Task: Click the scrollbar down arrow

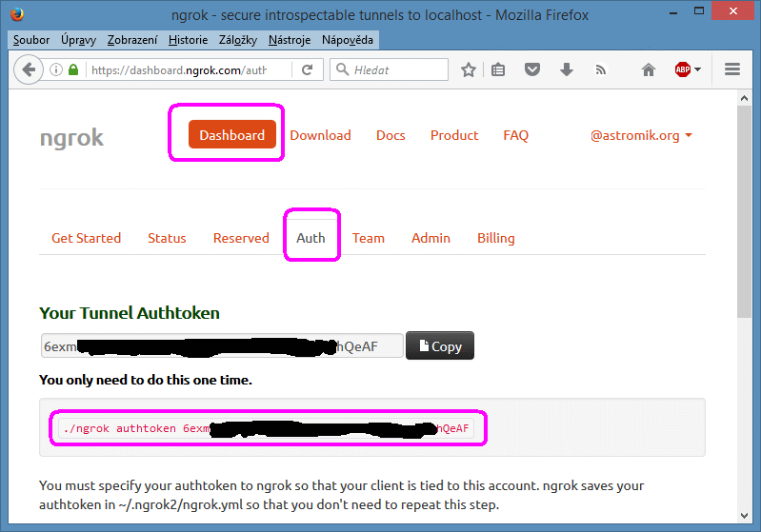Action: 744,516
